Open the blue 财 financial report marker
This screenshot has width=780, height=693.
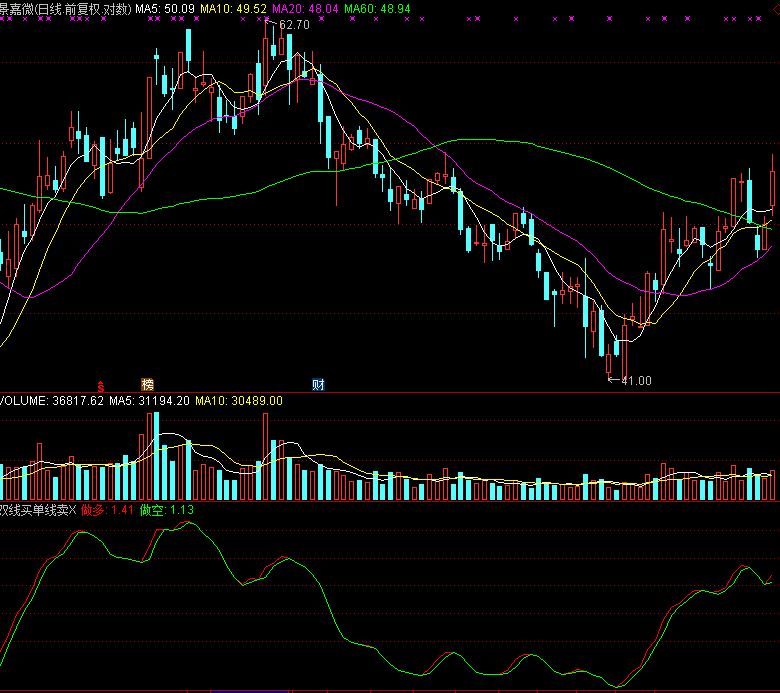pyautogui.click(x=318, y=385)
